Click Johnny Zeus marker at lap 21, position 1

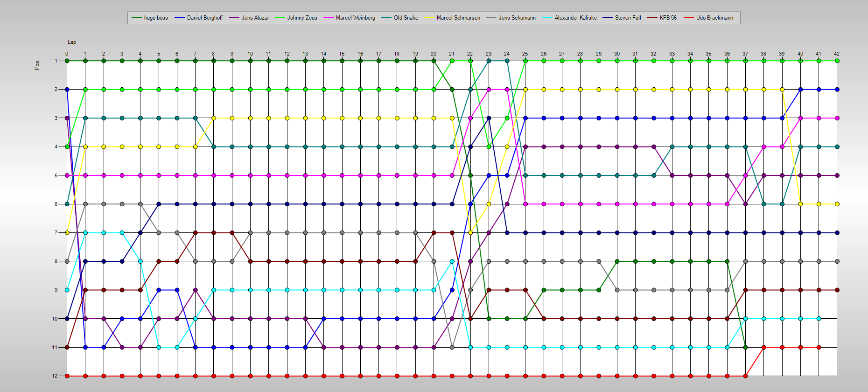pos(452,61)
